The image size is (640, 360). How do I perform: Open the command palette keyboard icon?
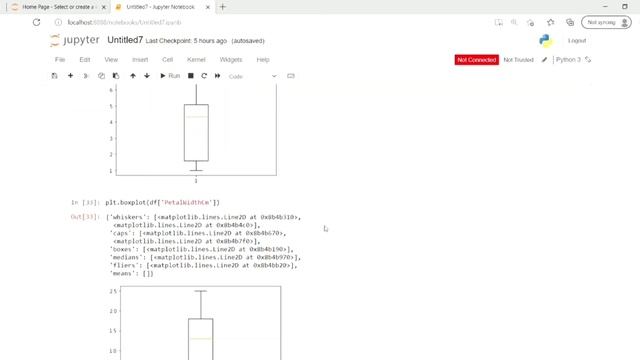coord(291,76)
